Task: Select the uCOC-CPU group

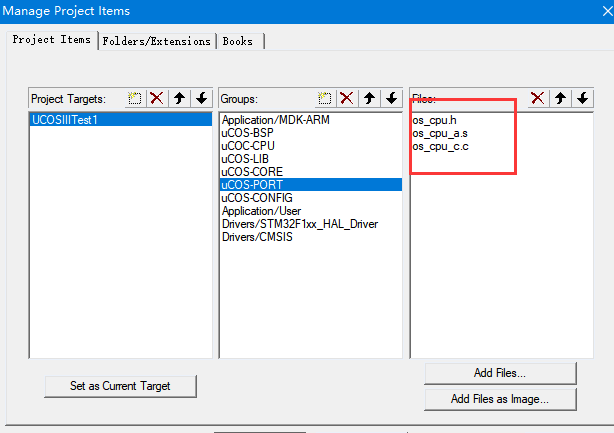Action: click(311, 146)
